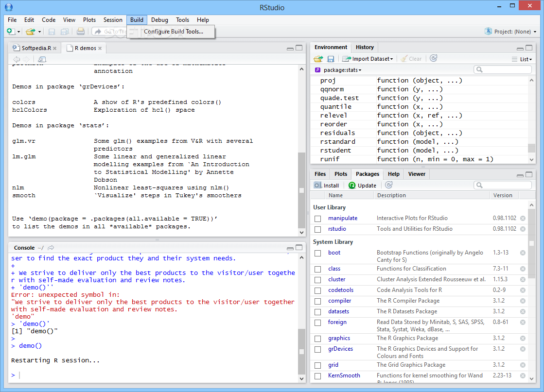Refresh the Environment pane
This screenshot has height=392, width=544.
433,58
